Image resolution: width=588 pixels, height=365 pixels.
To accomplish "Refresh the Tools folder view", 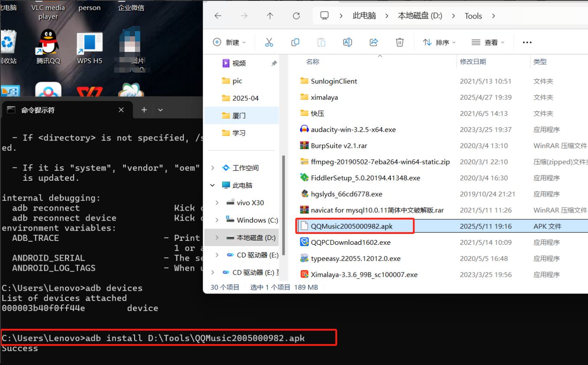I will [296, 16].
